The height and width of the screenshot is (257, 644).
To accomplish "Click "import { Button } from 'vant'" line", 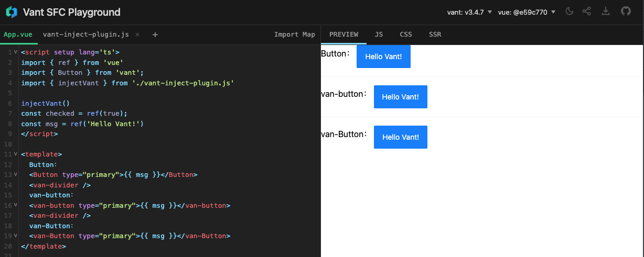I will click(x=82, y=73).
